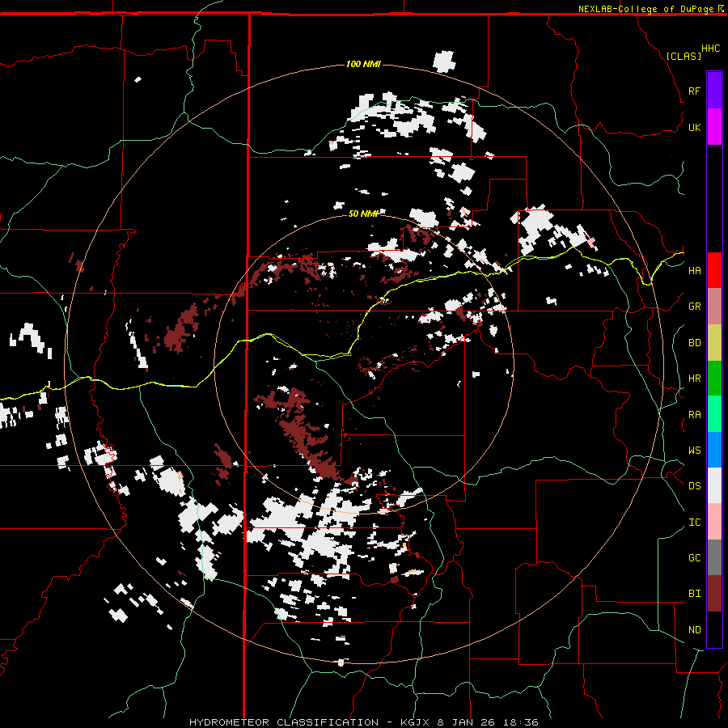The width and height of the screenshot is (728, 728).
Task: Click the RF purple legend swatch
Action: 714,91
